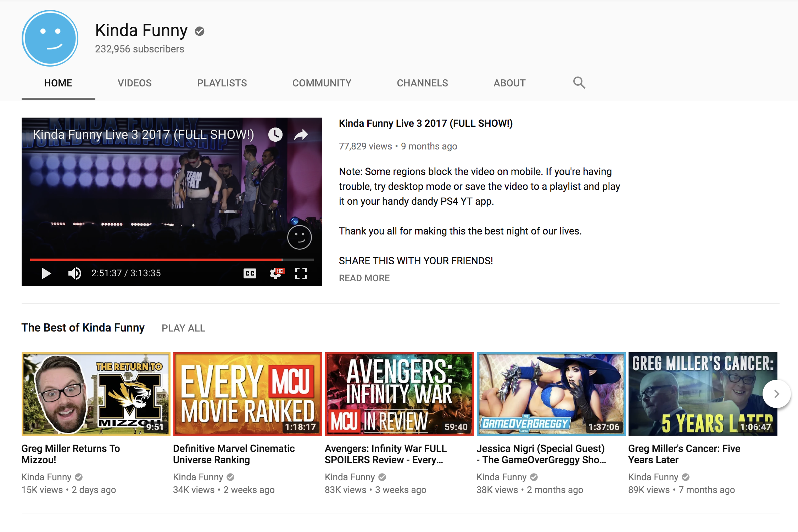Open the COMMUNITY tab

322,83
